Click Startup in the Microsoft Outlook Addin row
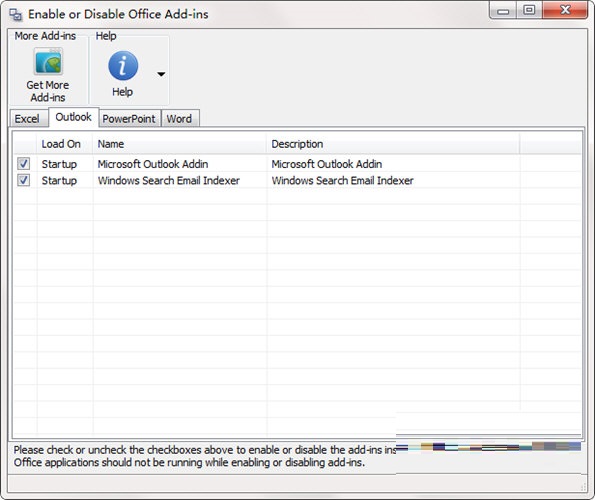This screenshot has height=500, width=595. point(59,164)
